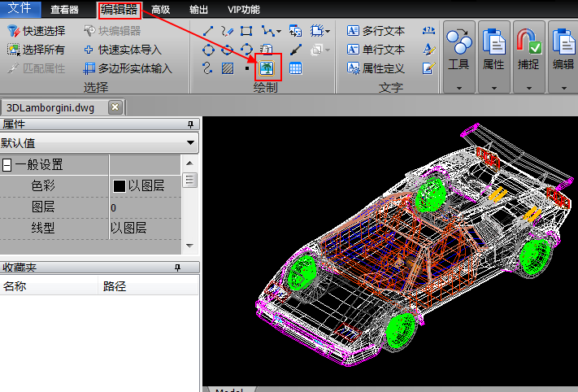Viewport: 578px width, 392px height.
Task: Click the properties panel scrollbar thumb
Action: [189, 180]
